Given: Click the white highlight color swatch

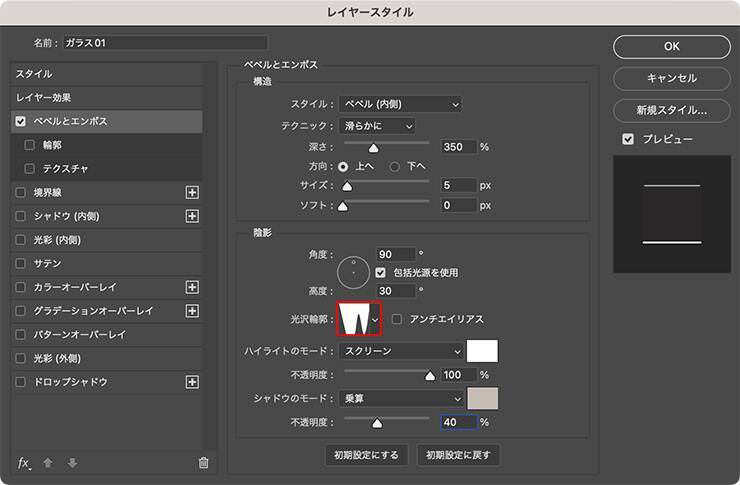Looking at the screenshot, I should pyautogui.click(x=482, y=351).
